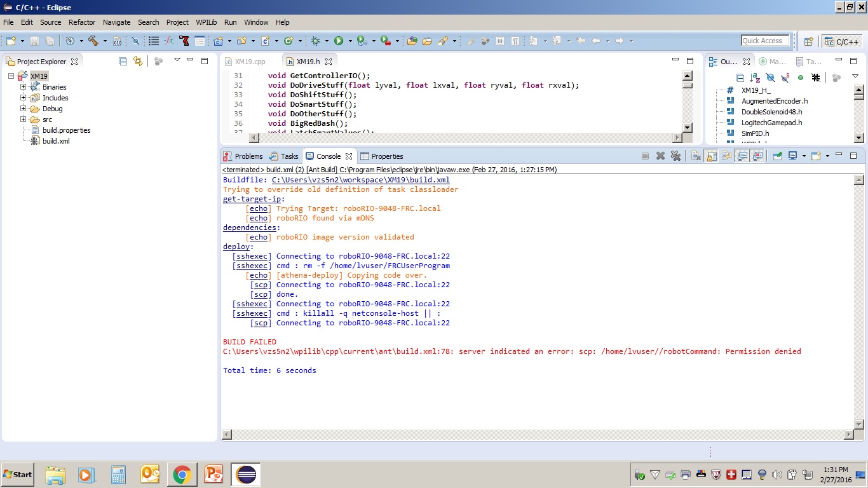Toggle Hide Non-Public Members in Outline
Image resolution: width=868 pixels, height=488 pixels.
point(801,78)
